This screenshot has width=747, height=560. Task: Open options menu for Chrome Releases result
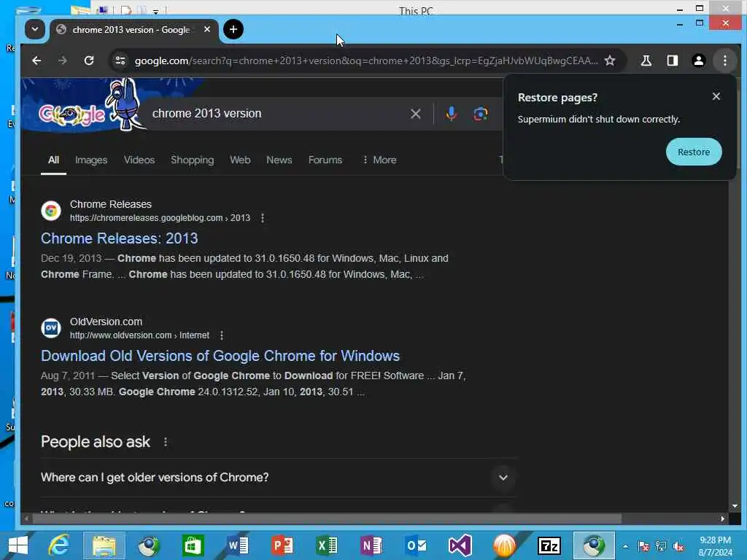click(263, 218)
